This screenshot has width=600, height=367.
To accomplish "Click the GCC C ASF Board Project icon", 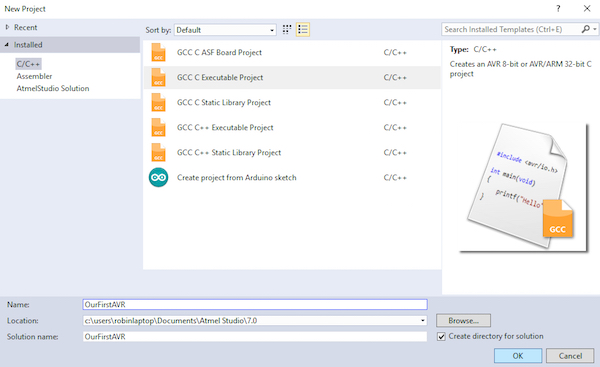I will [x=158, y=52].
